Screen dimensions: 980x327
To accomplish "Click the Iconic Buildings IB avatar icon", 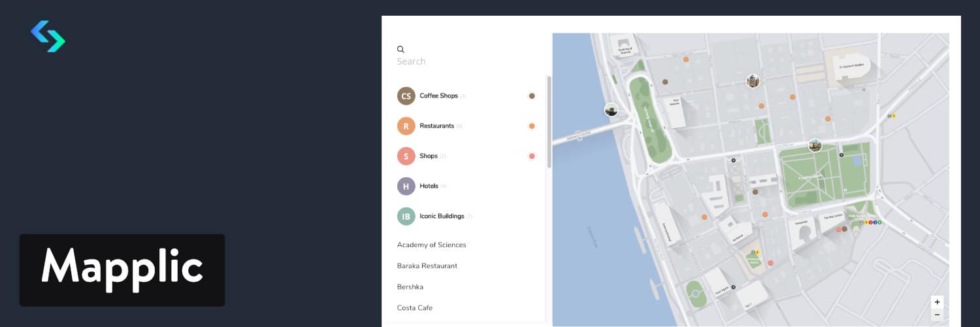I will click(406, 216).
